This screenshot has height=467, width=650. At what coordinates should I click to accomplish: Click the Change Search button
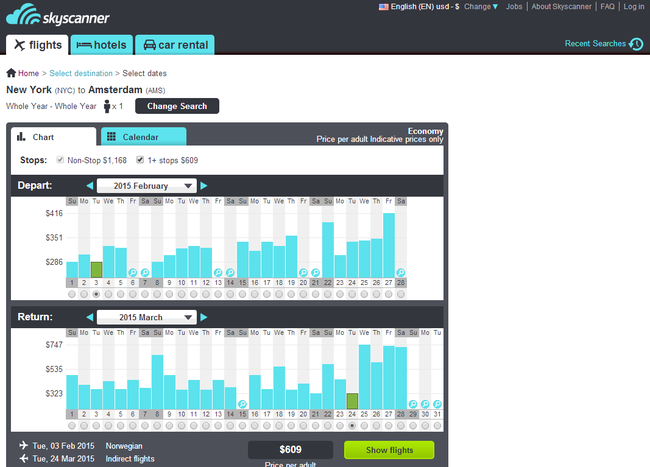[176, 106]
